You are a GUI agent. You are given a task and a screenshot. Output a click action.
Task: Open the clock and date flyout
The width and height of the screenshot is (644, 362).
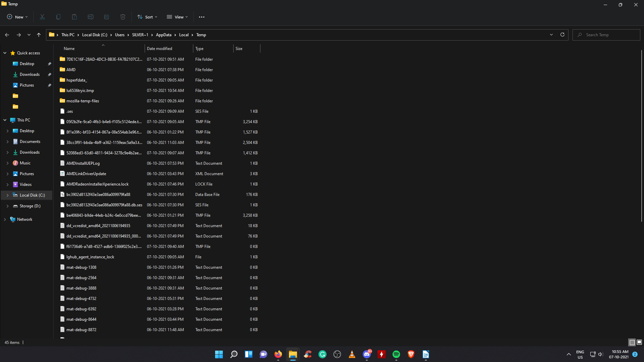619,354
